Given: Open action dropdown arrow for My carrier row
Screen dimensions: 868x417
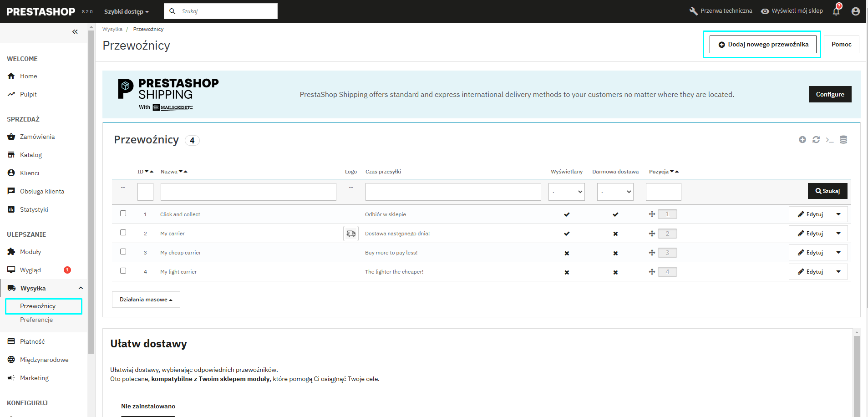Looking at the screenshot, I should [x=838, y=234].
